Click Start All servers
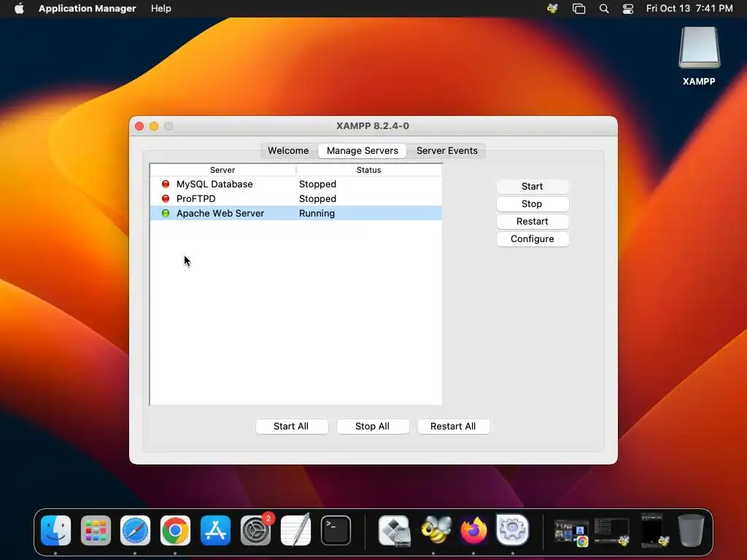The width and height of the screenshot is (747, 560). tap(291, 426)
